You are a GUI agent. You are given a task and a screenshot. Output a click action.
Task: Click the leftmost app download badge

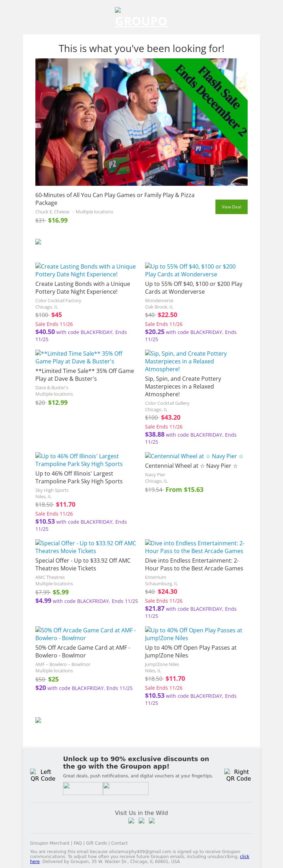tap(83, 788)
